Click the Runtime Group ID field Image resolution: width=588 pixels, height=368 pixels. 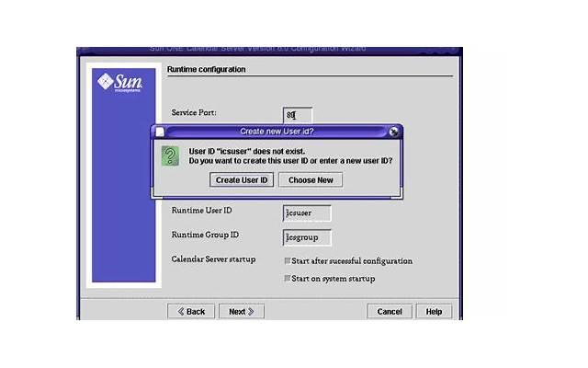pyautogui.click(x=307, y=237)
